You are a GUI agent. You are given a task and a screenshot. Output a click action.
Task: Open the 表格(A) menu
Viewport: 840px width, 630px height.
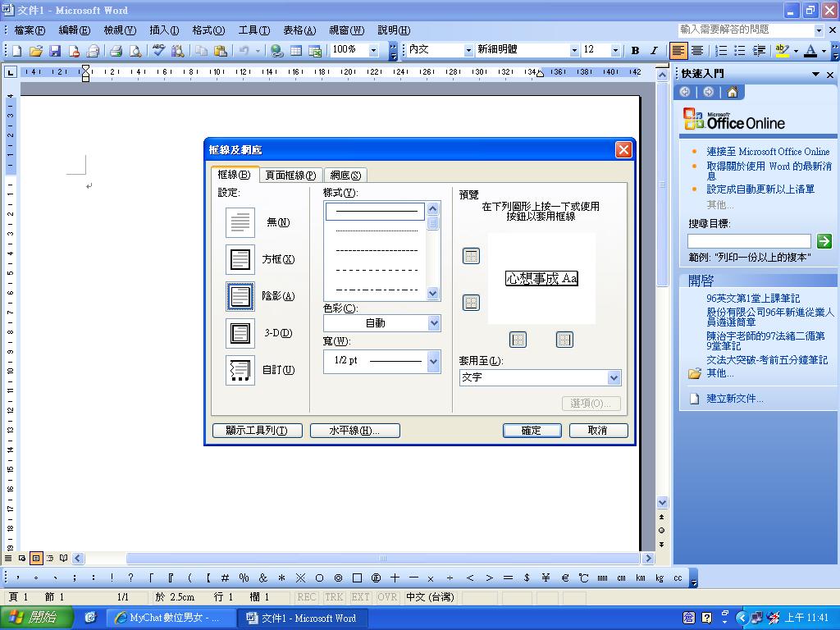[299, 30]
